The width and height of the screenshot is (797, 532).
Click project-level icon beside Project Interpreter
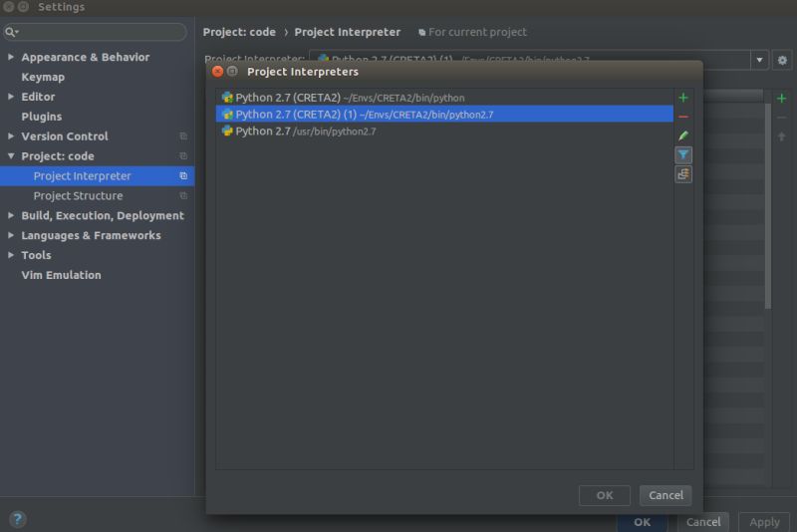pos(183,175)
